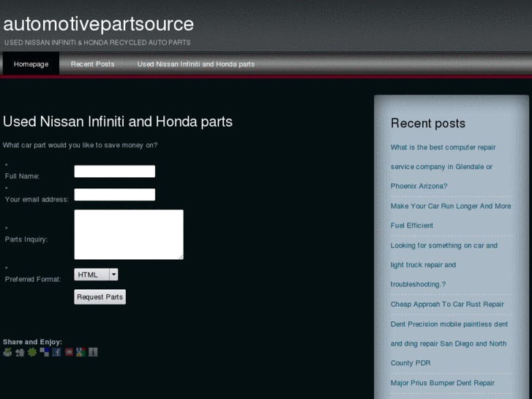Open Used Nissan Infiniti and Honda parts tab
The width and height of the screenshot is (532, 399).
(196, 64)
